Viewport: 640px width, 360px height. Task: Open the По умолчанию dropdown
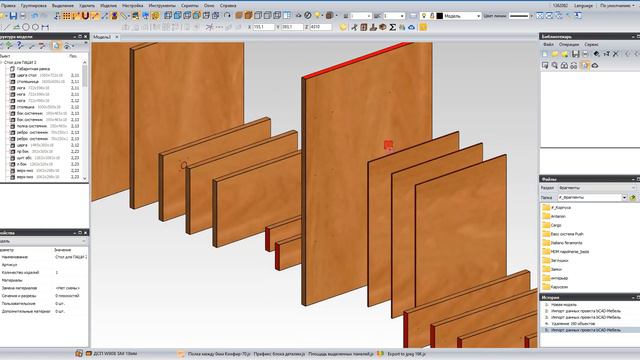618,6
